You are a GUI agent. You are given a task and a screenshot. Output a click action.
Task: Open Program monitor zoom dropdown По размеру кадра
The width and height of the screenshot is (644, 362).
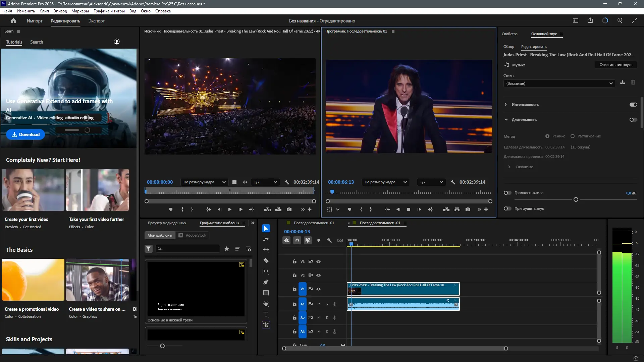[x=385, y=182]
